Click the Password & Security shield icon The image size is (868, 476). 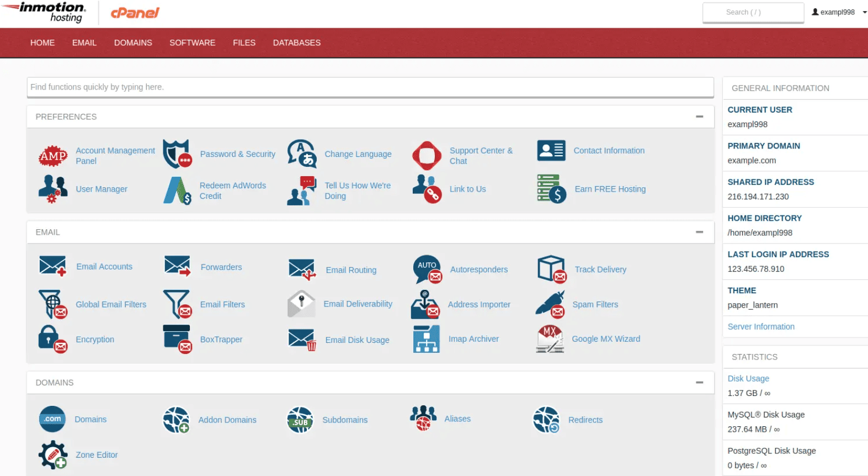[177, 154]
